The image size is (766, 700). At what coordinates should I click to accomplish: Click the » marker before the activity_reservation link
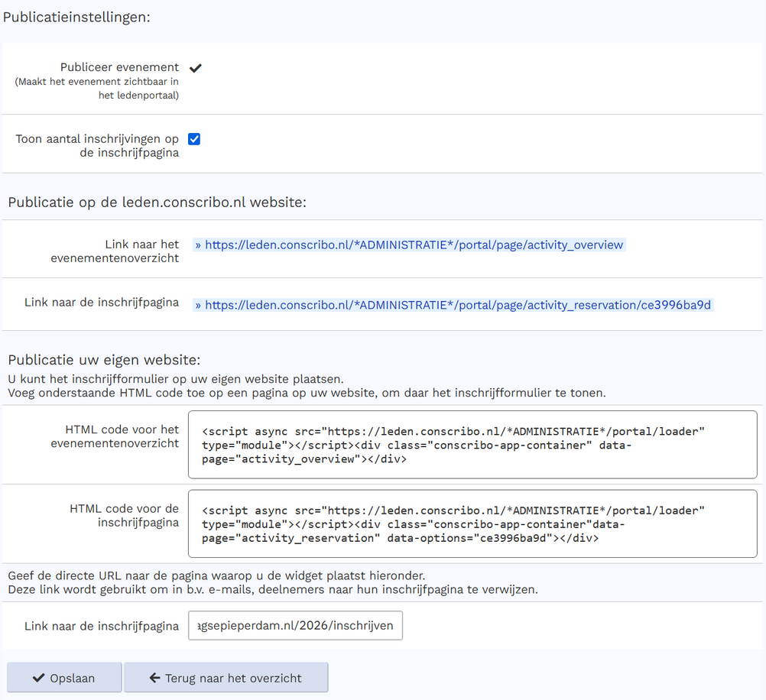[198, 305]
